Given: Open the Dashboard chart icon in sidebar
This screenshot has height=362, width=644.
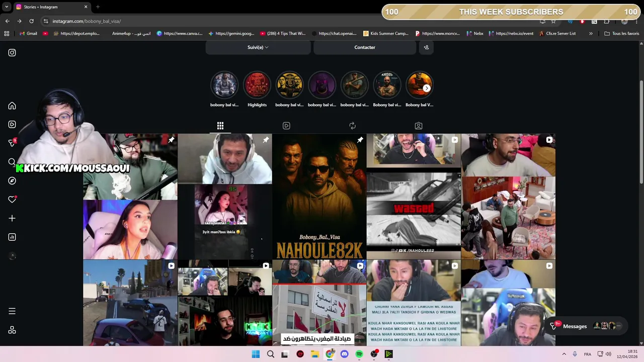Looking at the screenshot, I should [x=12, y=237].
